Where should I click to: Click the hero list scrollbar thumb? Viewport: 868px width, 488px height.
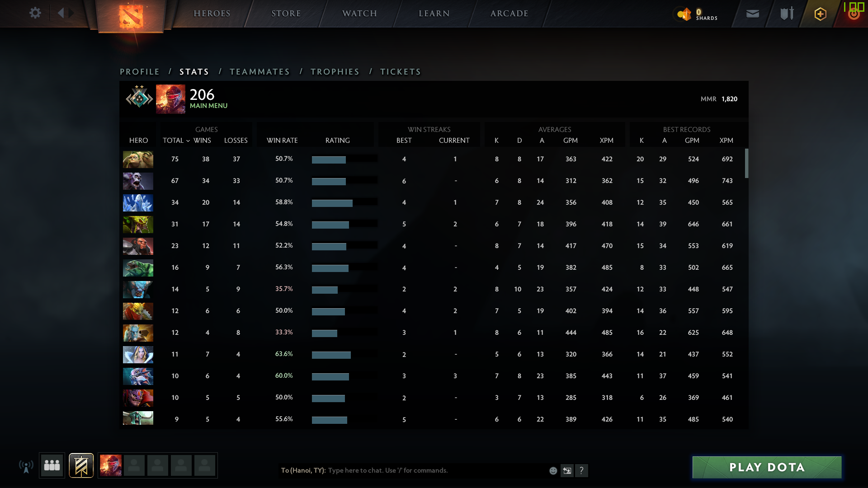[x=746, y=163]
